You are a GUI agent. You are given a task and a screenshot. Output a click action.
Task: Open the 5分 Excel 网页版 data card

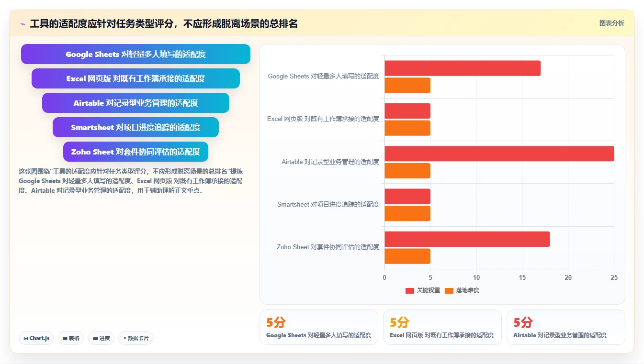click(x=442, y=327)
